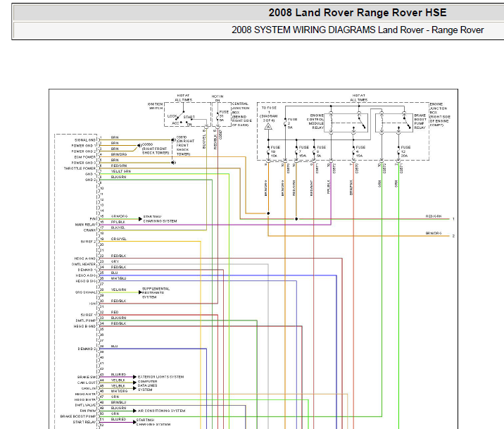
Task: Select the CAN L IN pin label
Action: point(89,388)
